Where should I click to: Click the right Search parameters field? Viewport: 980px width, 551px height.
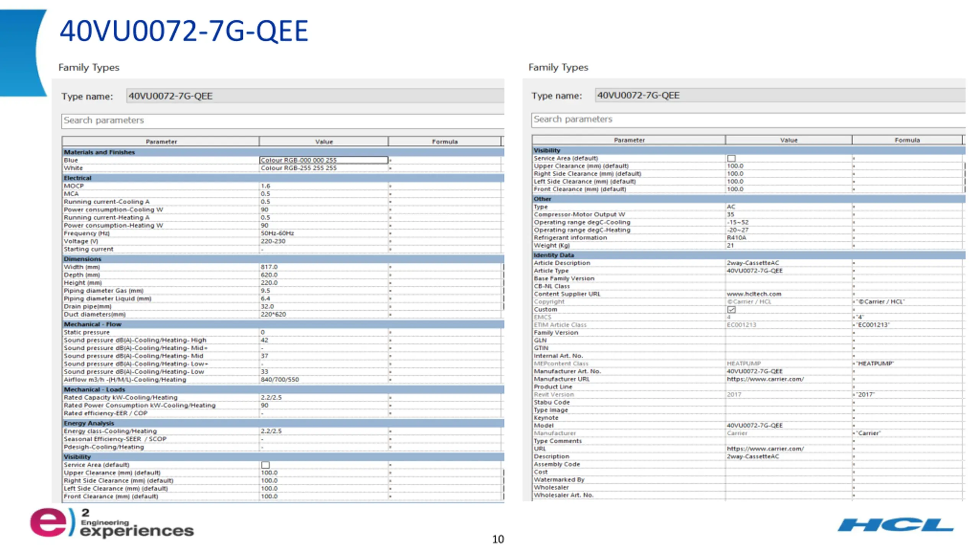[x=748, y=119]
